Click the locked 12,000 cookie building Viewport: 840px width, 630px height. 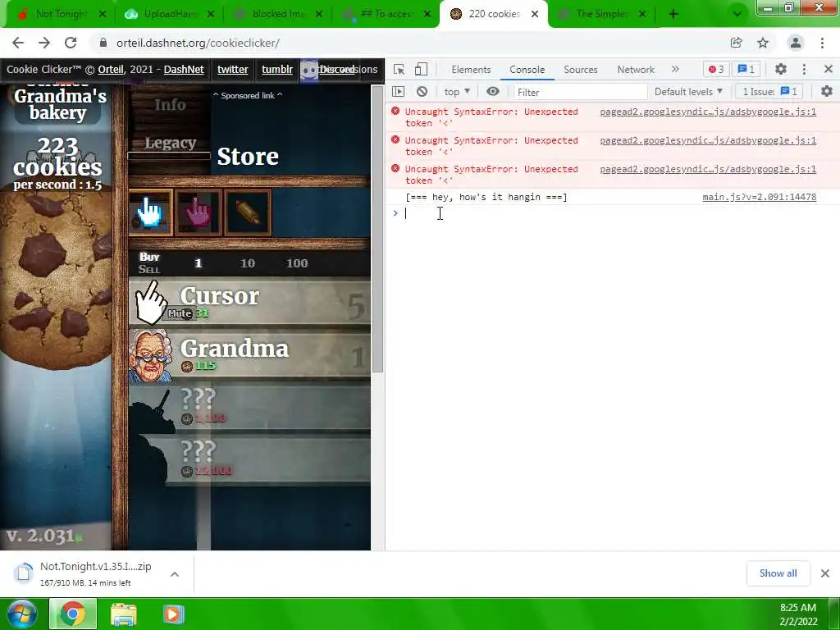click(249, 461)
